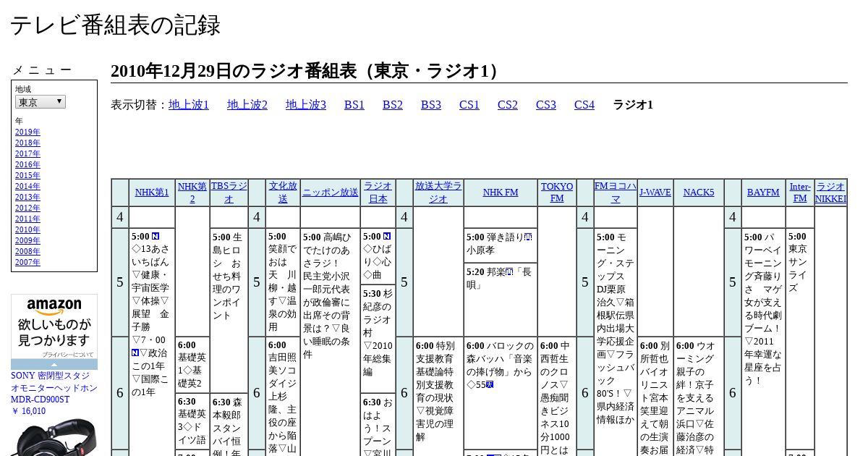Switch view to BS1
This screenshot has width=868, height=456.
(354, 105)
